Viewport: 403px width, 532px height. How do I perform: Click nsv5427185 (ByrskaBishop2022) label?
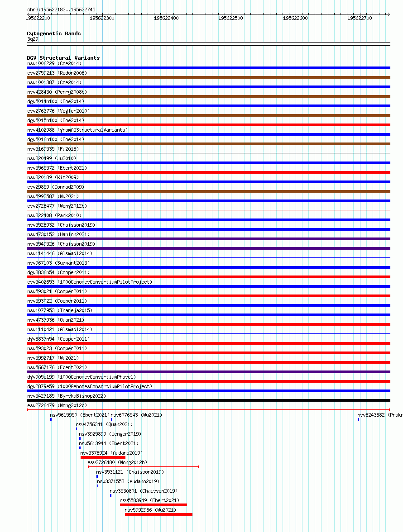(67, 396)
